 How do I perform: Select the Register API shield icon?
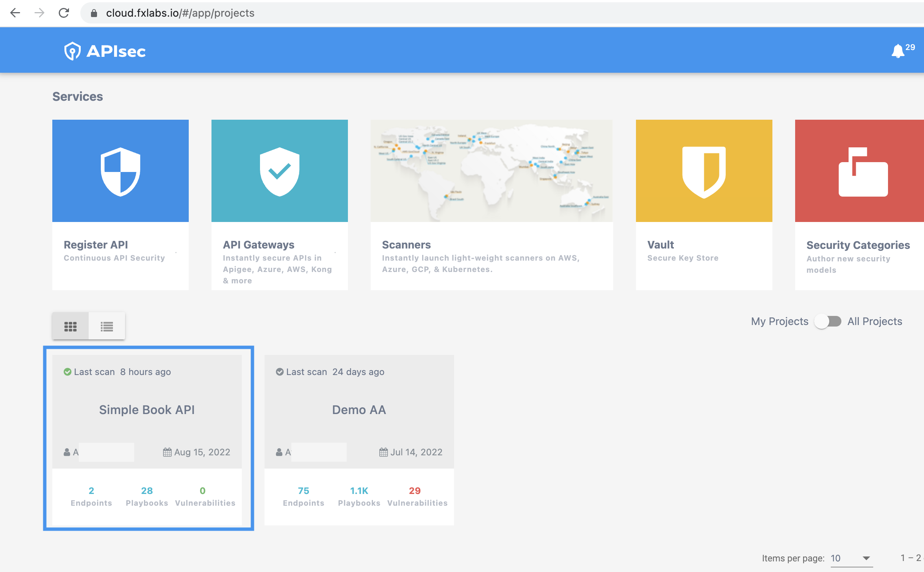pos(120,170)
